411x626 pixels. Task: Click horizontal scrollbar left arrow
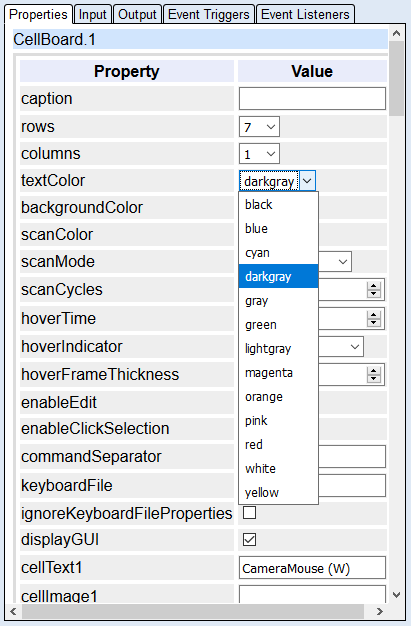13,611
